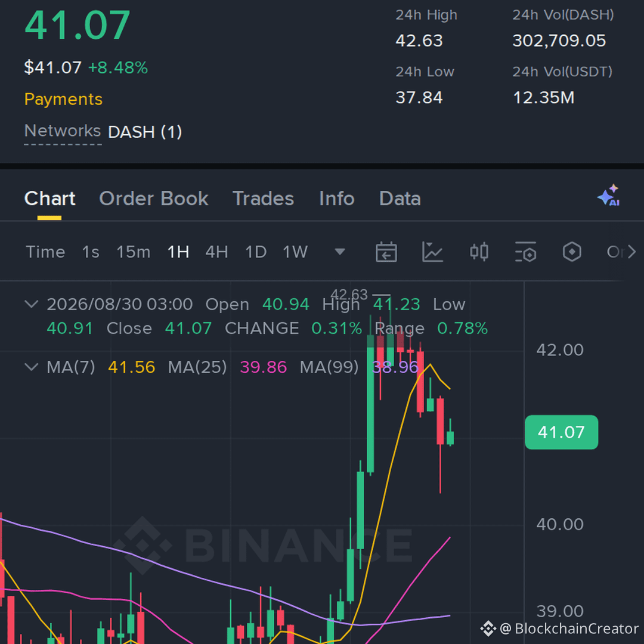Click the 24h Vol(USDT) value 12.35M

click(x=543, y=98)
